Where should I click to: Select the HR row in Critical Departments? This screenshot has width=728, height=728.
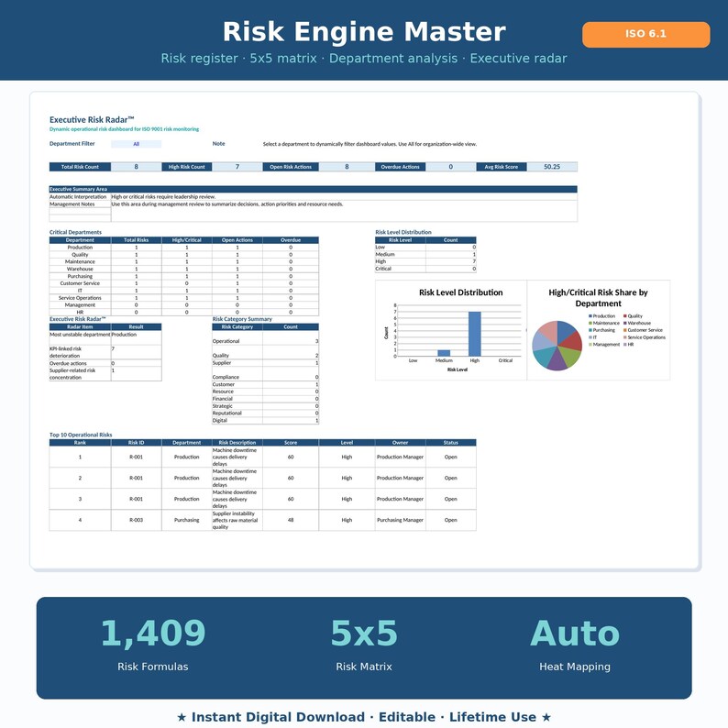184,313
